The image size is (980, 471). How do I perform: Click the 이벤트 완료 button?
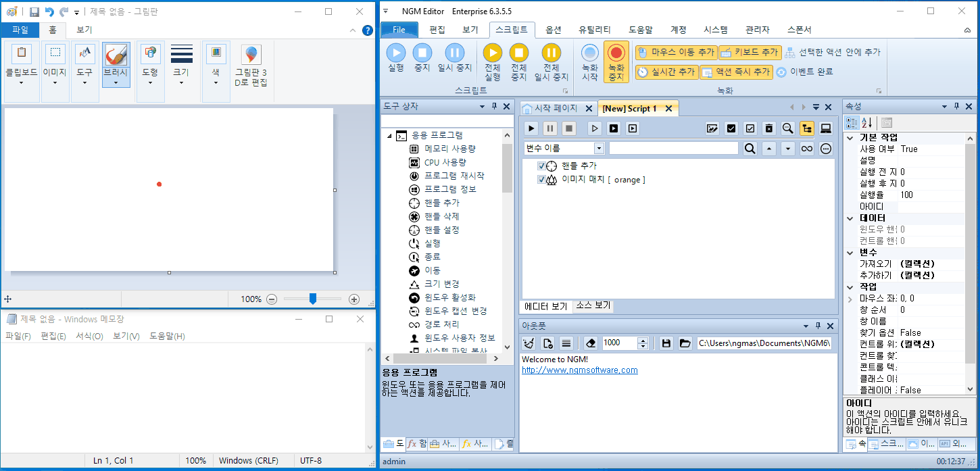pyautogui.click(x=804, y=72)
